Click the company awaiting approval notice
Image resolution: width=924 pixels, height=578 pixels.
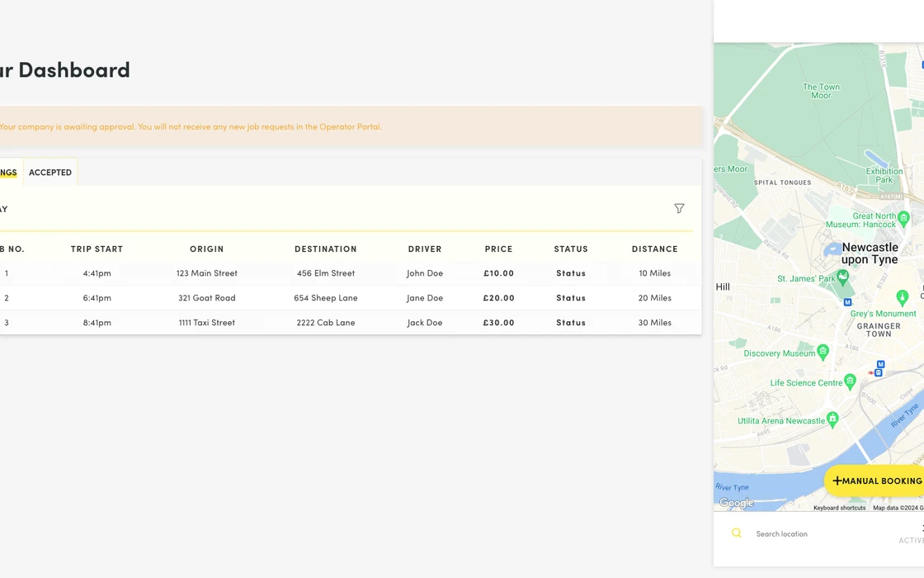tap(351, 126)
